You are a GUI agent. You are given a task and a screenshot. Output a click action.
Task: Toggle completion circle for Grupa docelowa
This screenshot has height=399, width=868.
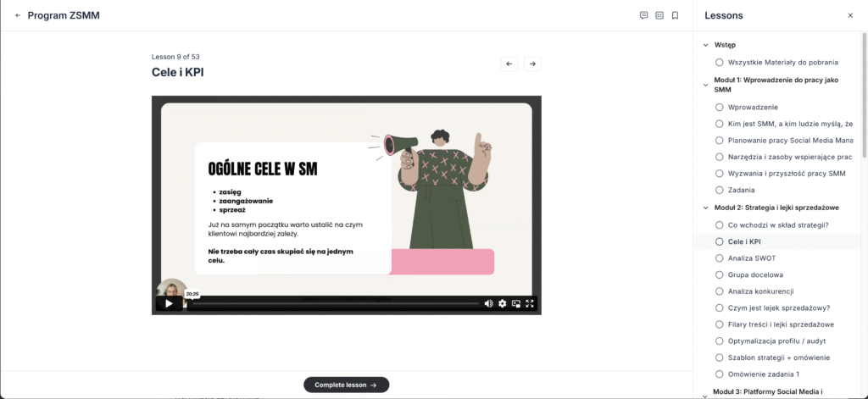point(720,274)
